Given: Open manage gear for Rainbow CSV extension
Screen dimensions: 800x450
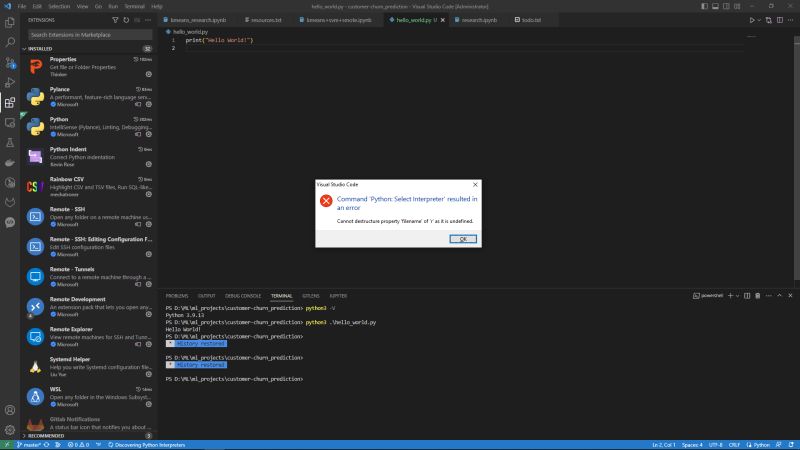Looking at the screenshot, I should (148, 194).
